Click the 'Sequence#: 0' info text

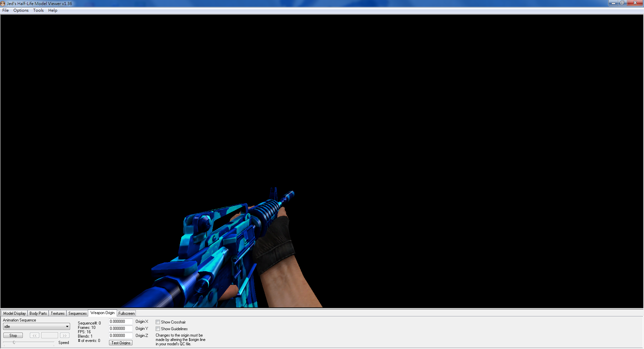click(89, 323)
